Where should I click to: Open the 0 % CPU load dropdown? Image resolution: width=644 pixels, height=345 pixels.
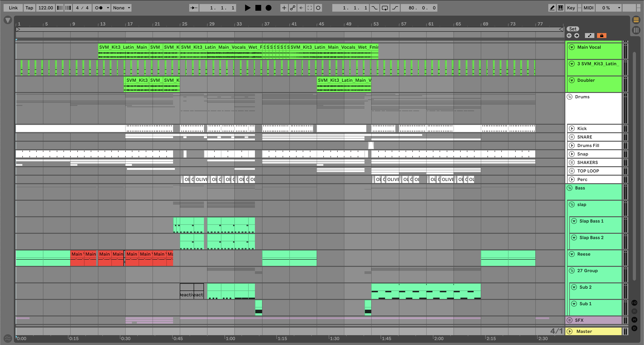click(608, 8)
